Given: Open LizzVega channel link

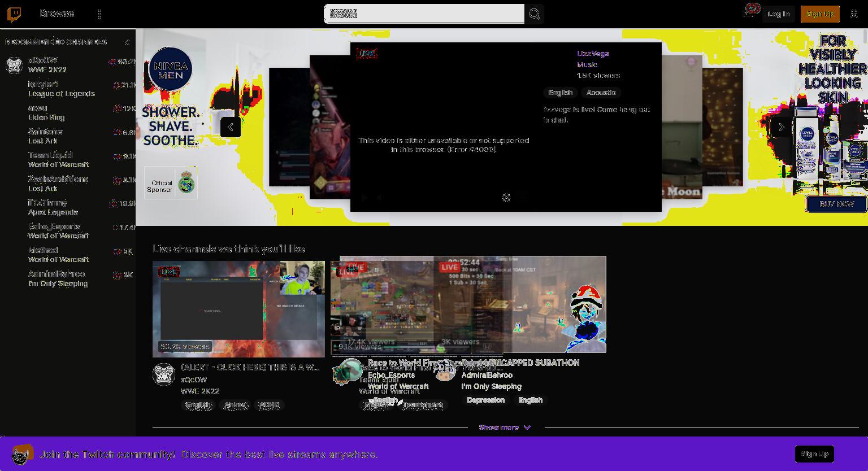Looking at the screenshot, I should point(593,54).
